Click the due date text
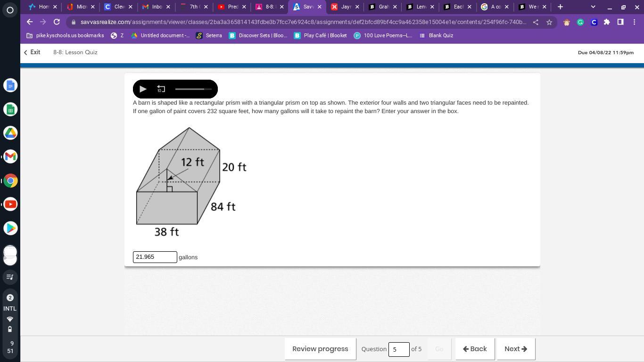 606,52
